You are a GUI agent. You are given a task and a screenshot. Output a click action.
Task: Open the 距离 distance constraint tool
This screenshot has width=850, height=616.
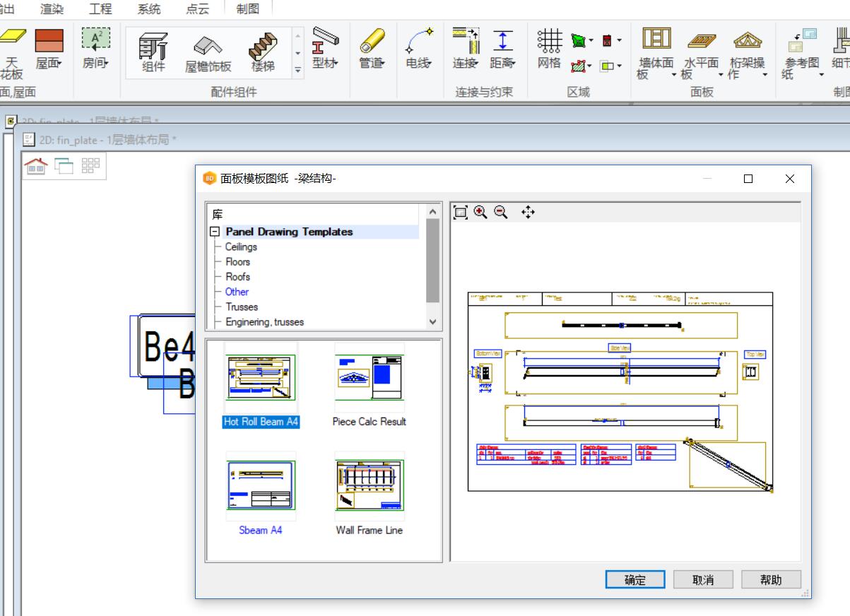(503, 49)
